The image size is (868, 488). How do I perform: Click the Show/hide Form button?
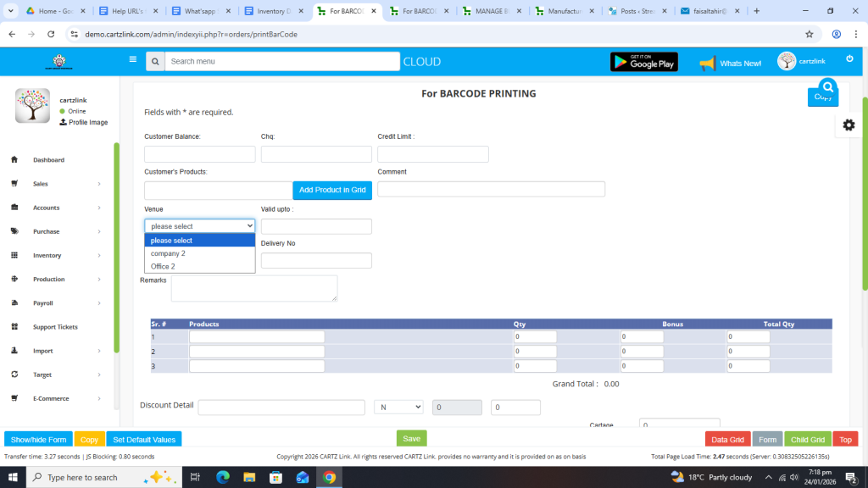click(38, 439)
